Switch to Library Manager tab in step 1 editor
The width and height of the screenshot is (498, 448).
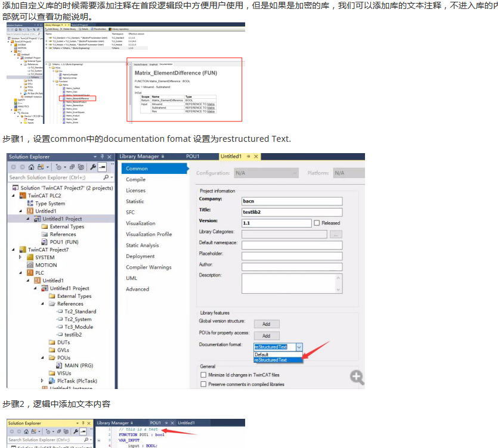139,157
